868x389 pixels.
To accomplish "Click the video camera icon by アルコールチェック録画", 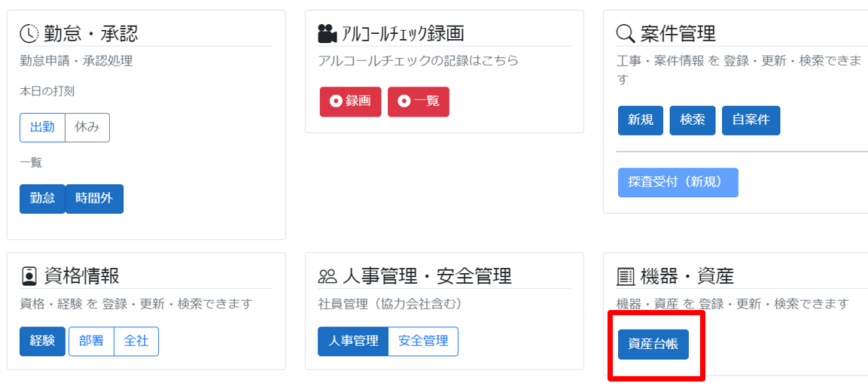I will pos(327,34).
